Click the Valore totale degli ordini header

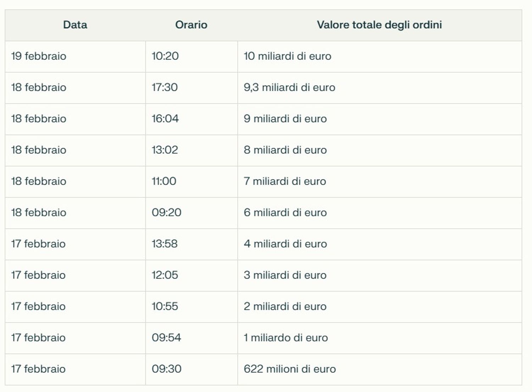click(x=379, y=25)
